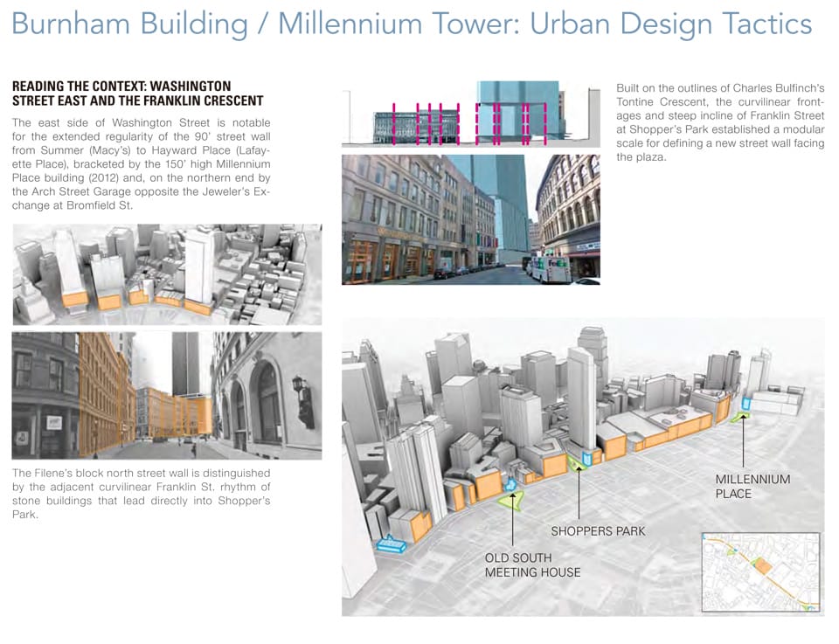Select heading 'READING THE CONTEXT: WASHINGTON STREET EAST'
Viewport: 839px width, 644px height.
[138, 93]
